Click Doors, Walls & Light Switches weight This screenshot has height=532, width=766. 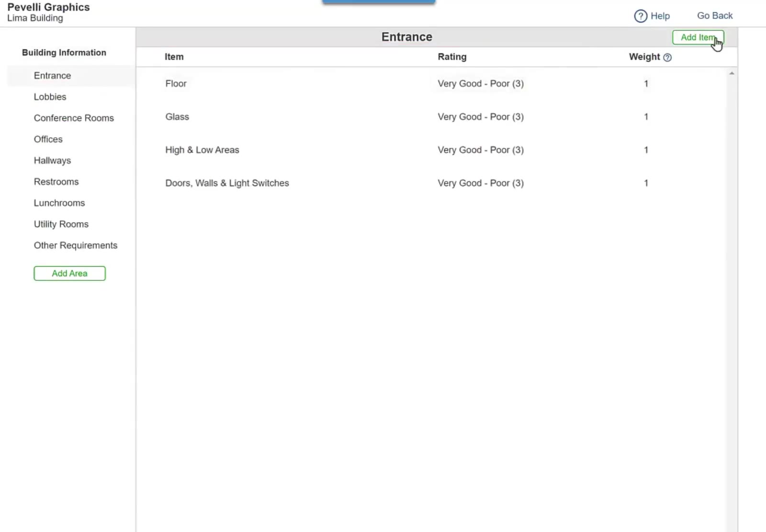click(646, 183)
